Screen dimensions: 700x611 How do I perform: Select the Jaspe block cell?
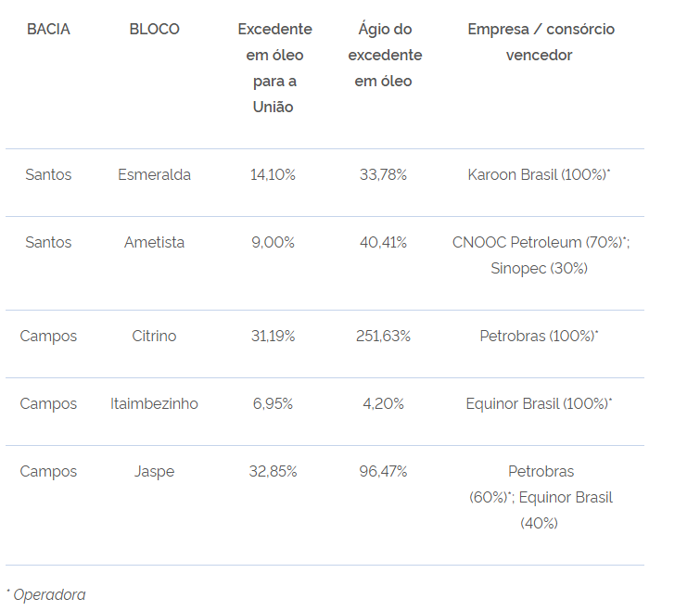tap(155, 471)
